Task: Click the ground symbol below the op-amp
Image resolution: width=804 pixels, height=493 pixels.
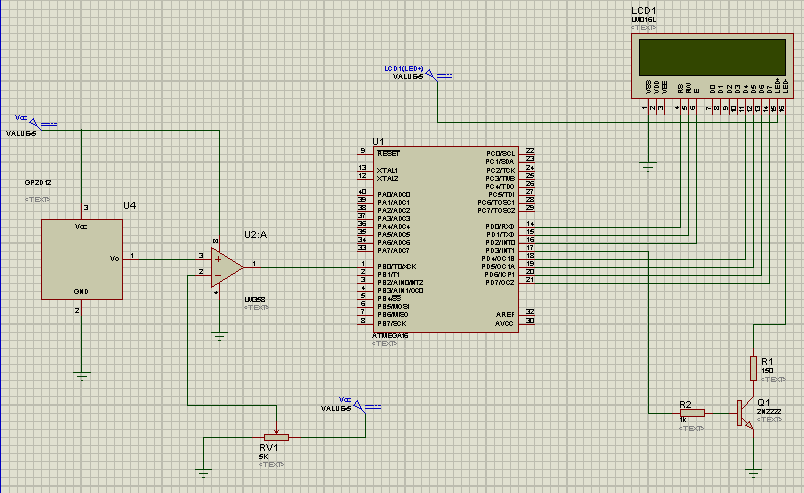Action: pos(220,337)
